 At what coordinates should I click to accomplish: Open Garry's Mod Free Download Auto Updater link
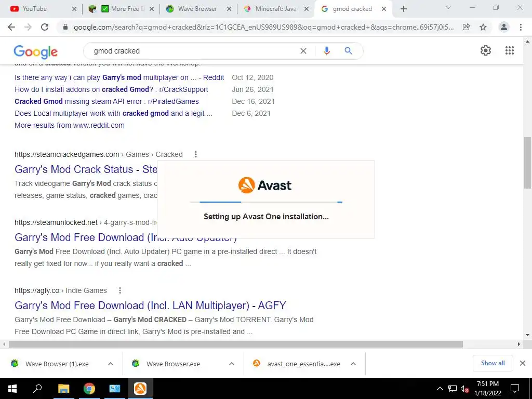tap(126, 237)
